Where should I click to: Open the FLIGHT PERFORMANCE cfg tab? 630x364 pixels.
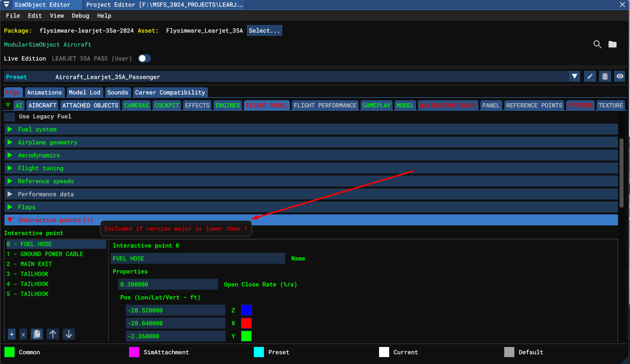point(325,105)
